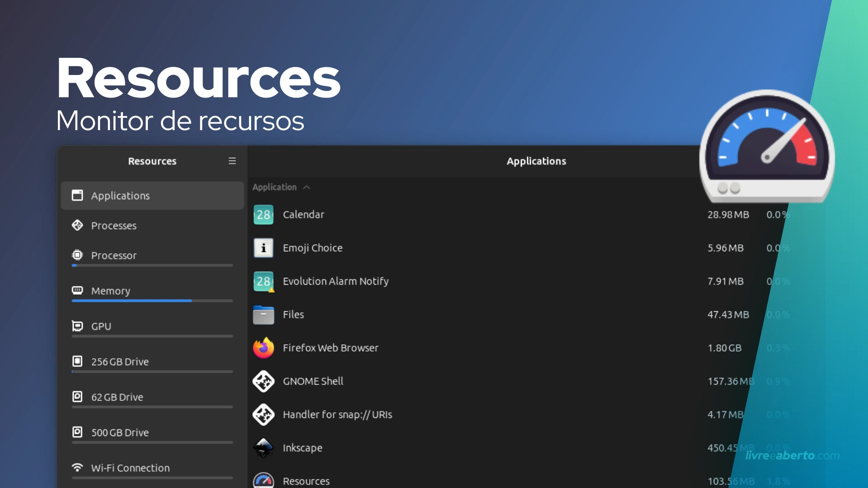Click the Processes sidebar icon

77,225
